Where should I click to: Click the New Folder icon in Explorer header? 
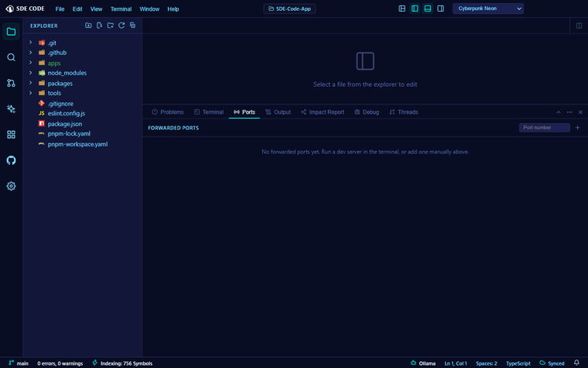click(x=110, y=25)
